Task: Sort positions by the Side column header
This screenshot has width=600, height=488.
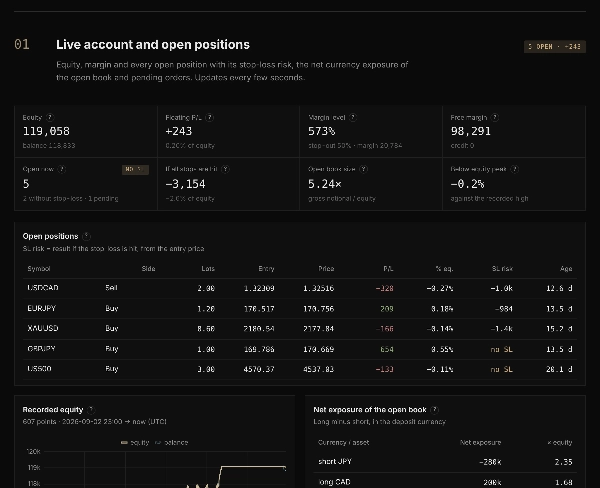Action: pos(148,269)
